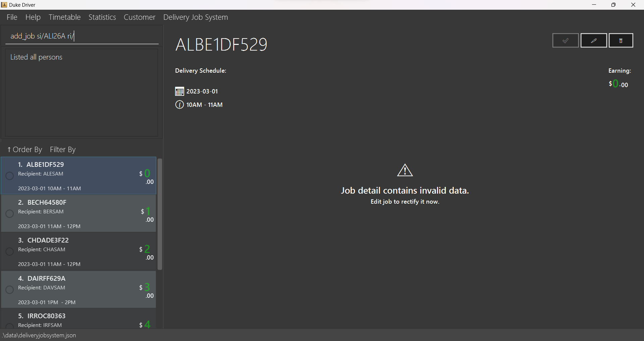
Task: Click the $3.00 price of job DAIRFF629A
Action: [147, 291]
